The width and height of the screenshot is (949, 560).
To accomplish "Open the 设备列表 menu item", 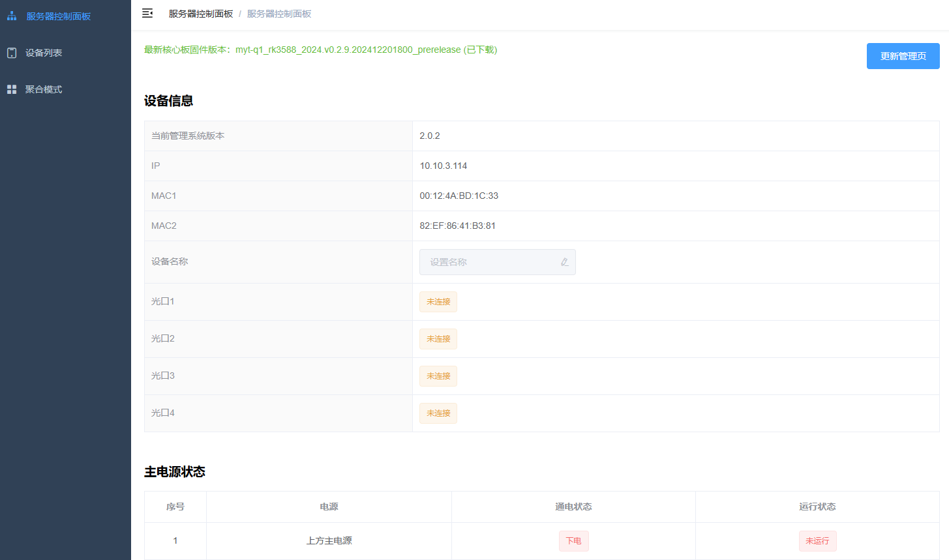I will (x=44, y=53).
